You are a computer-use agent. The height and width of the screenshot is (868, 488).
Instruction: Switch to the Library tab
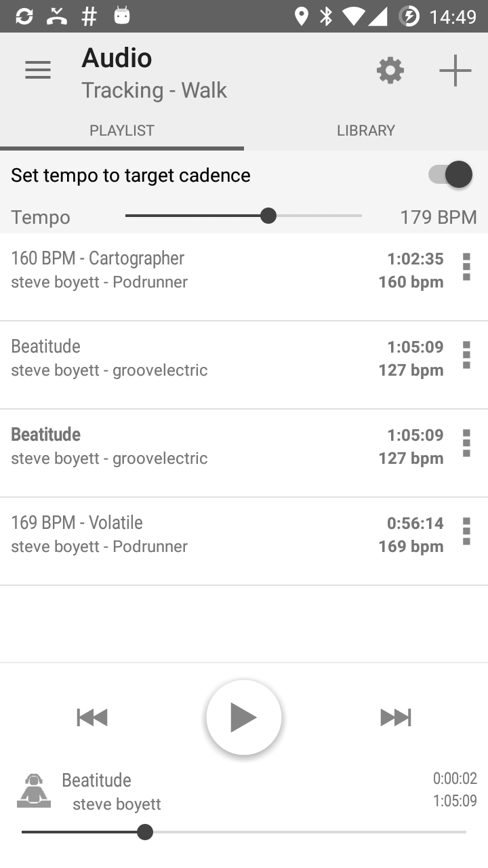click(366, 130)
